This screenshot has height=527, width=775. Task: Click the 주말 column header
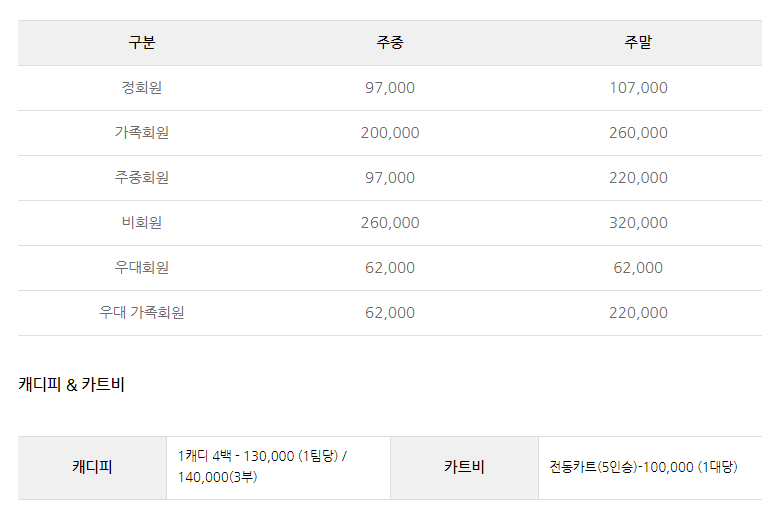tap(638, 43)
